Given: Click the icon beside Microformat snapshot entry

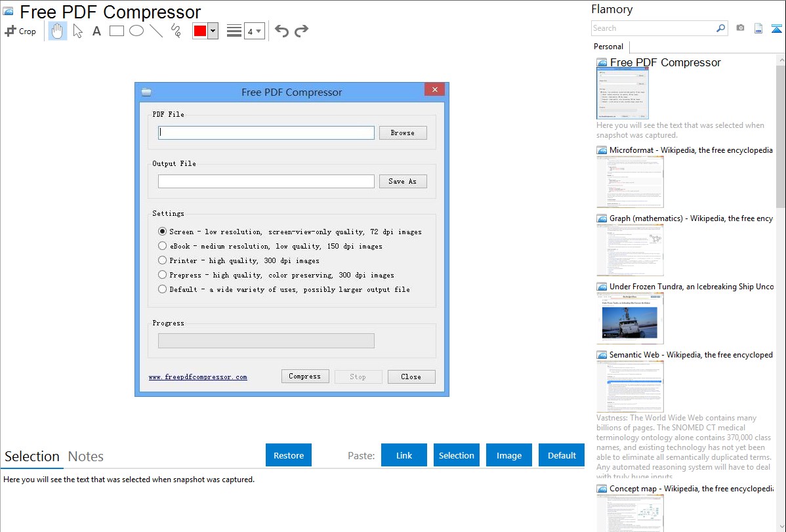Looking at the screenshot, I should pos(602,150).
